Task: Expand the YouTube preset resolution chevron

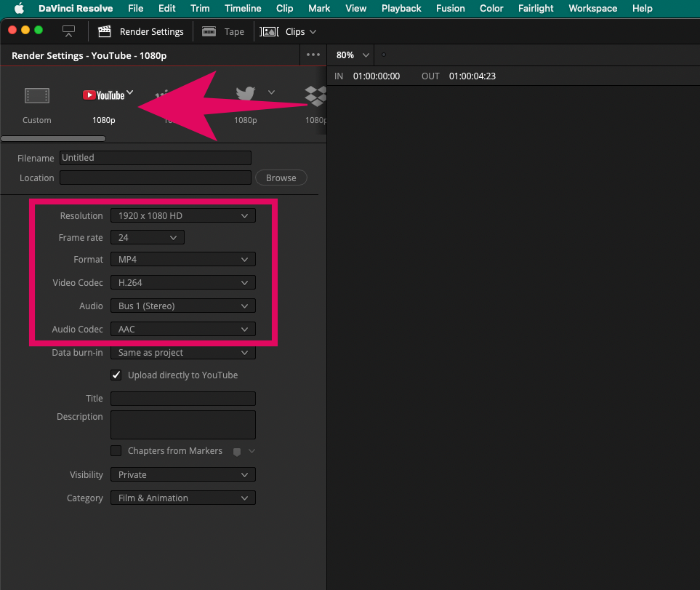Action: [130, 92]
